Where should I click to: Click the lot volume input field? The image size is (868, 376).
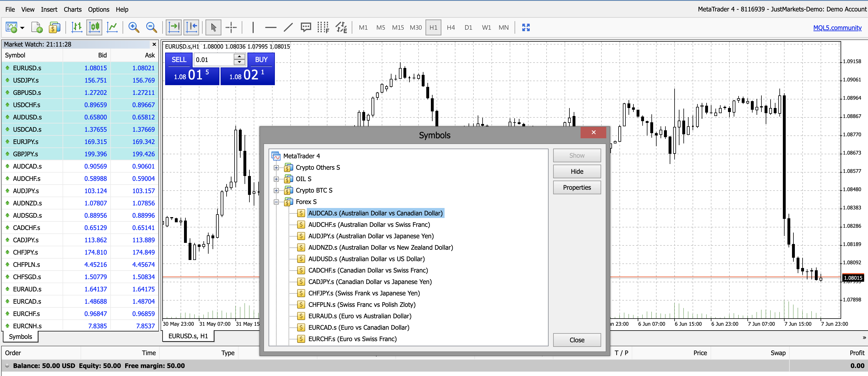pos(214,60)
